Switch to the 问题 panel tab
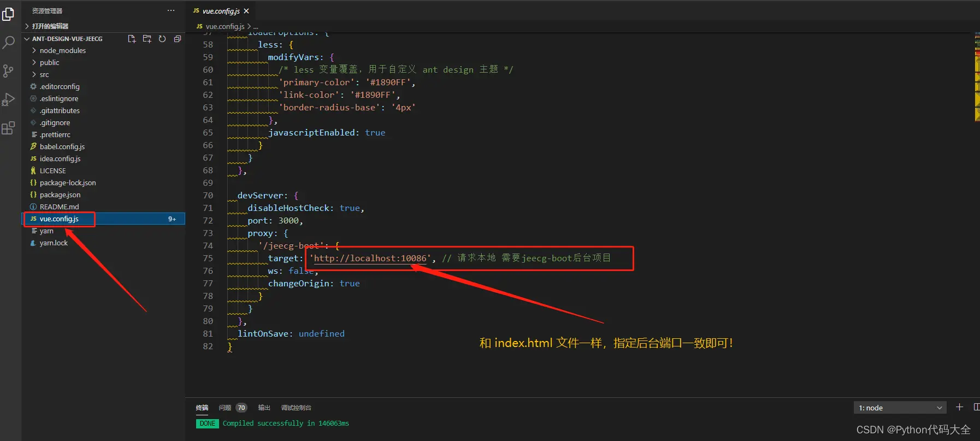980x441 pixels. [225, 408]
